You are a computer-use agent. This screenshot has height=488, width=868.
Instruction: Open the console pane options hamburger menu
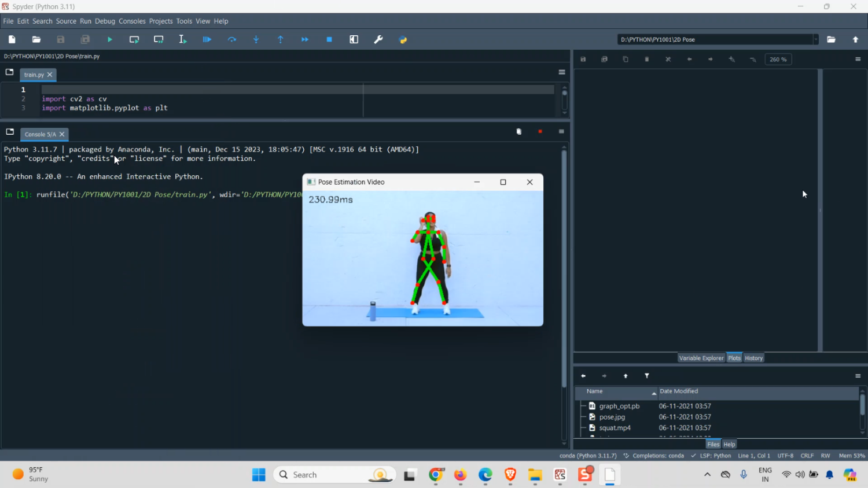(x=561, y=132)
